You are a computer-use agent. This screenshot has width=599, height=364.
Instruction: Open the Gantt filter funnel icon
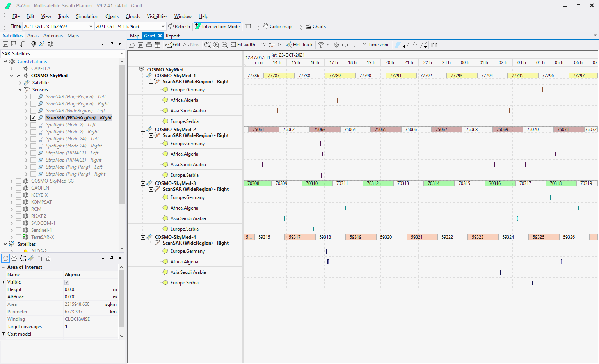pyautogui.click(x=321, y=45)
